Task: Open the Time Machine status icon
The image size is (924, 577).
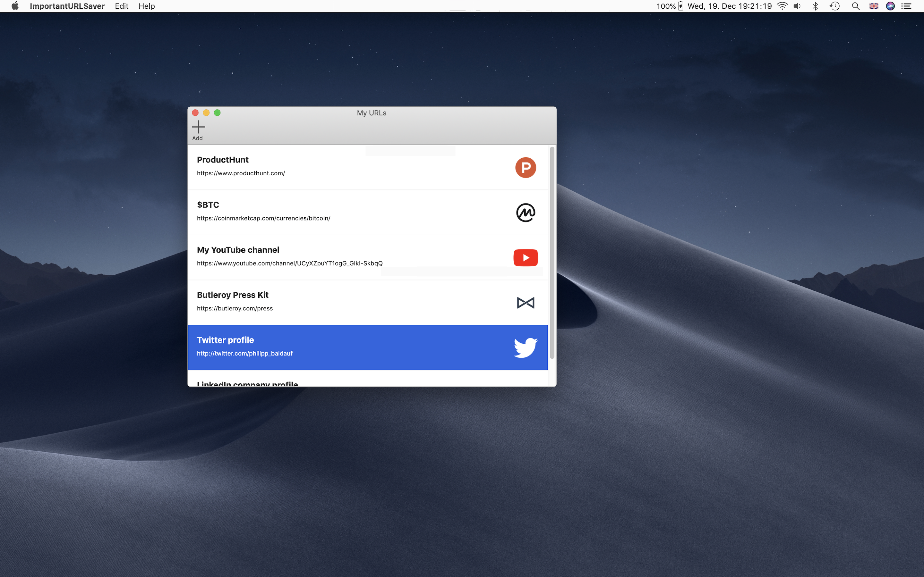Action: tap(835, 6)
